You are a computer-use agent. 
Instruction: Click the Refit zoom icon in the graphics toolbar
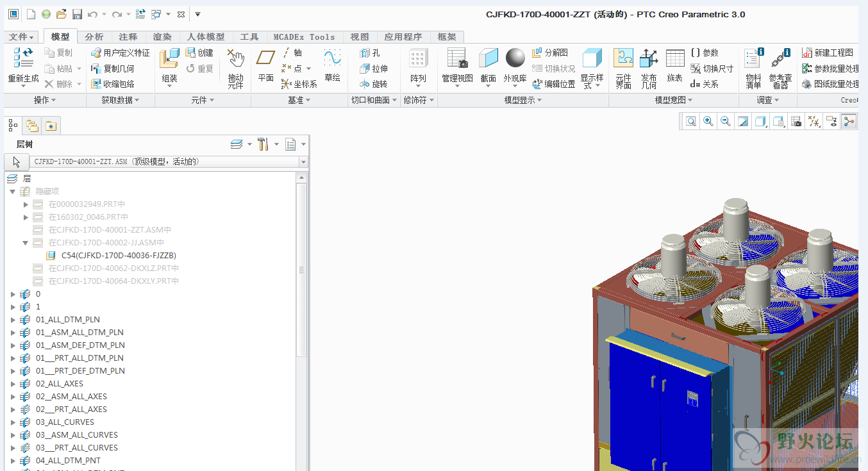pyautogui.click(x=691, y=121)
